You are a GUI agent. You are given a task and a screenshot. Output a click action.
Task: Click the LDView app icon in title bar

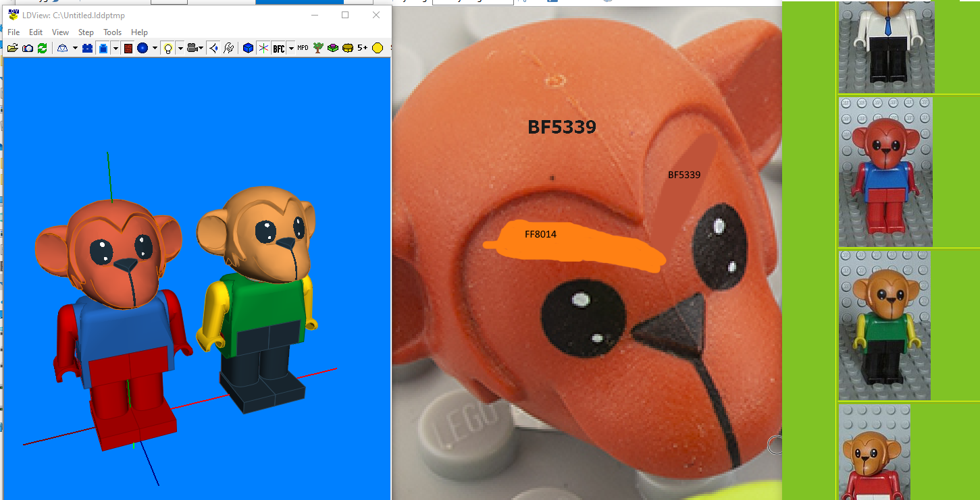(13, 15)
